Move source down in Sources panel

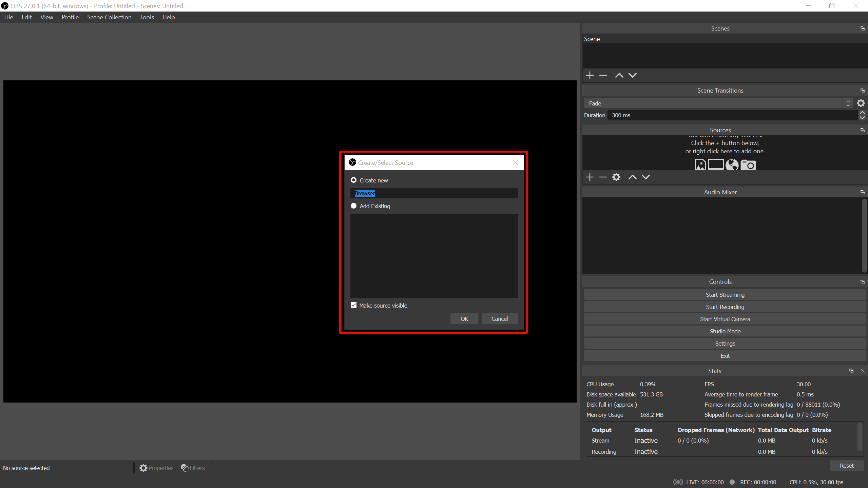[x=646, y=177]
